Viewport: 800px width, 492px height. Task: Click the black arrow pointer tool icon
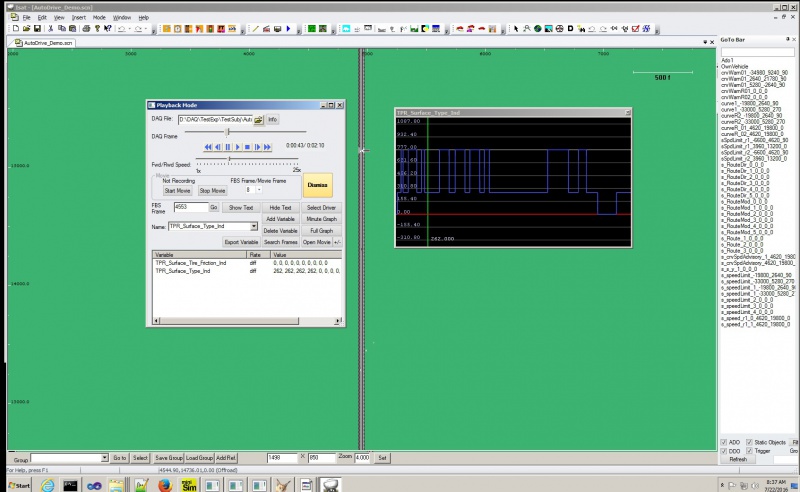pyautogui.click(x=516, y=29)
